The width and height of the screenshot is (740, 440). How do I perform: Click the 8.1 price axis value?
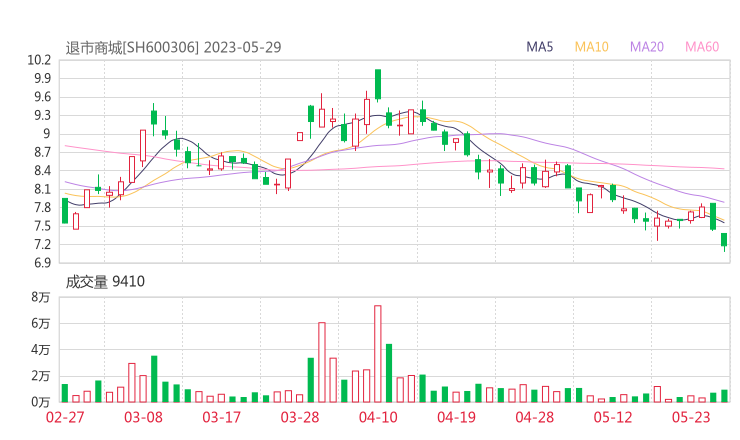(x=42, y=189)
